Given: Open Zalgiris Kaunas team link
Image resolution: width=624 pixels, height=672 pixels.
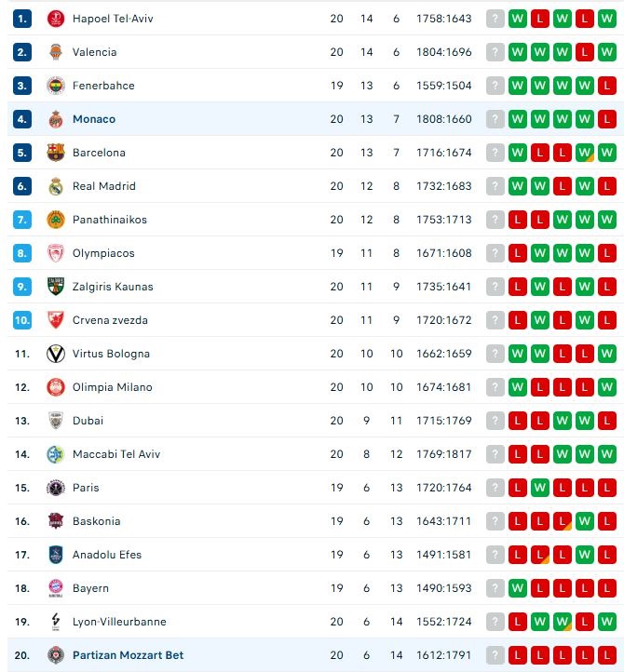Looking at the screenshot, I should coord(113,287).
